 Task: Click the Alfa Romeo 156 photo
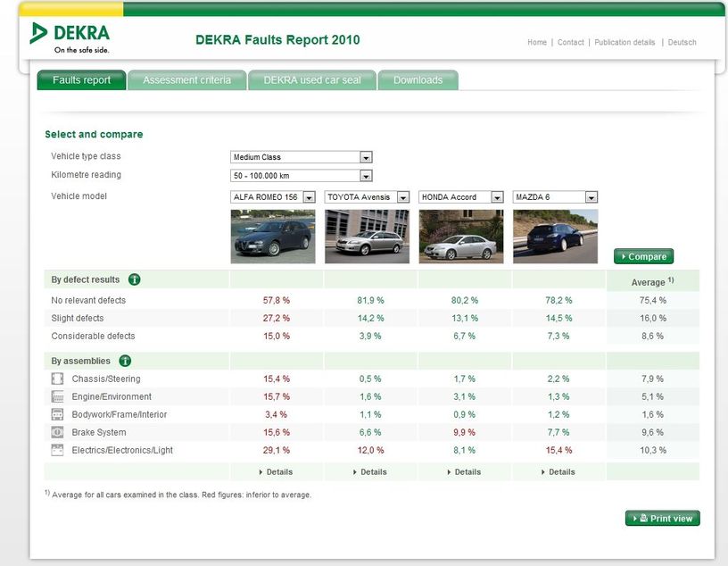(273, 237)
